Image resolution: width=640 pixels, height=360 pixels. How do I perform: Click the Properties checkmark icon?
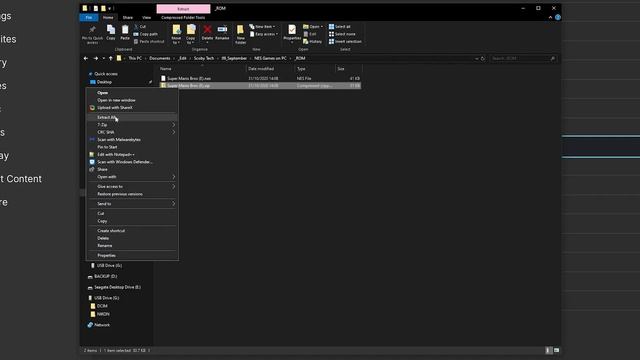292,29
